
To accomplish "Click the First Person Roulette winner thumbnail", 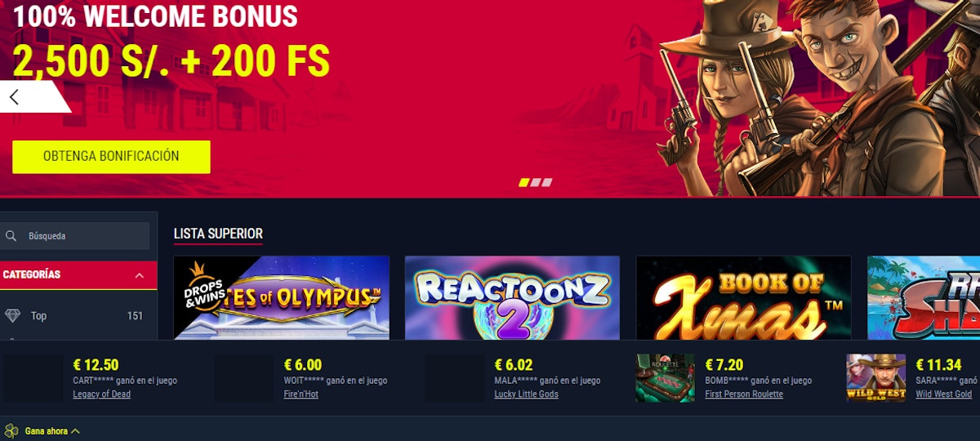I will click(665, 377).
